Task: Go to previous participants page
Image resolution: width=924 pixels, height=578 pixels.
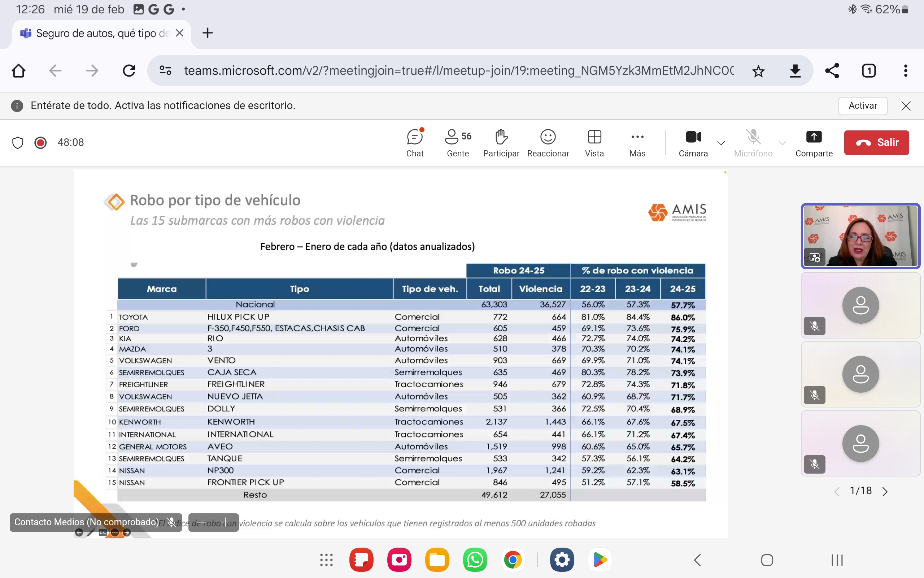Action: coord(837,492)
